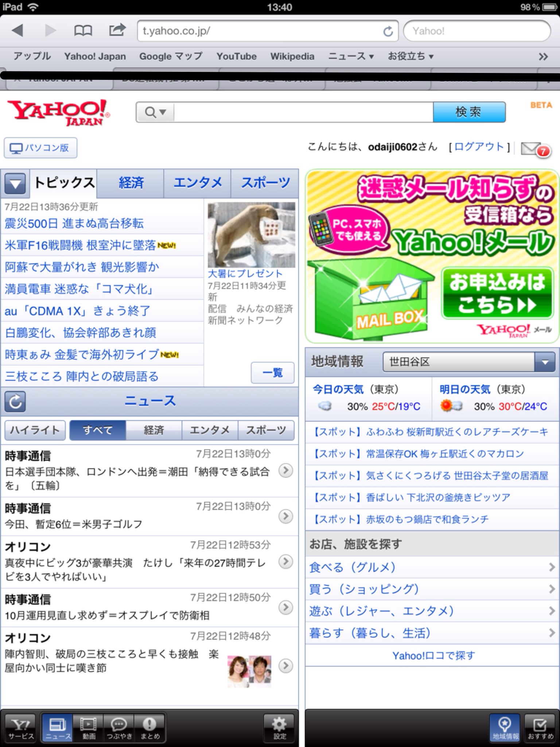The image size is (560, 747).
Task: Open arrow for 今田、暫定6位 article
Action: 286,516
